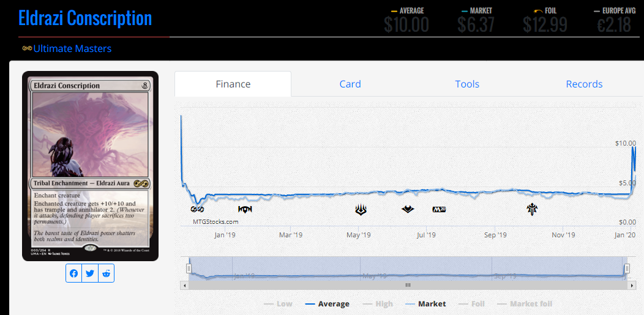Click the Market price $6.37

click(476, 25)
